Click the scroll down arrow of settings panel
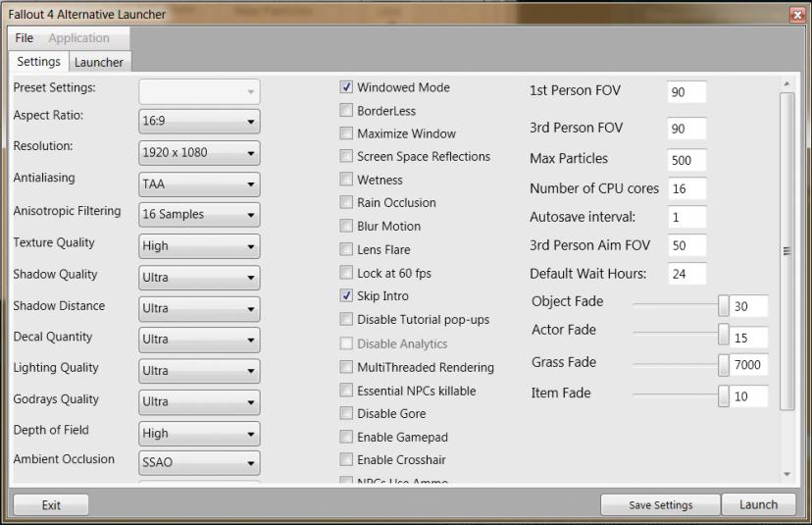The height and width of the screenshot is (525, 812). pyautogui.click(x=787, y=474)
